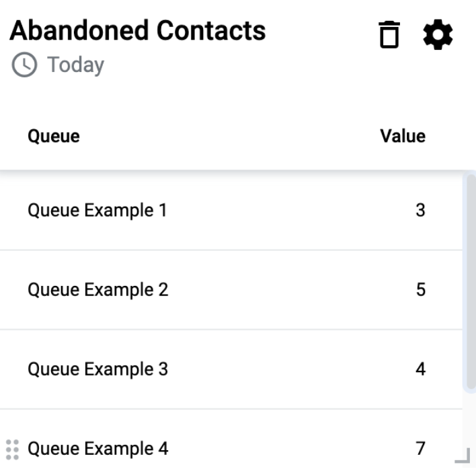476x471 pixels.
Task: Click the value 7 for Queue Example 4
Action: pyautogui.click(x=420, y=448)
